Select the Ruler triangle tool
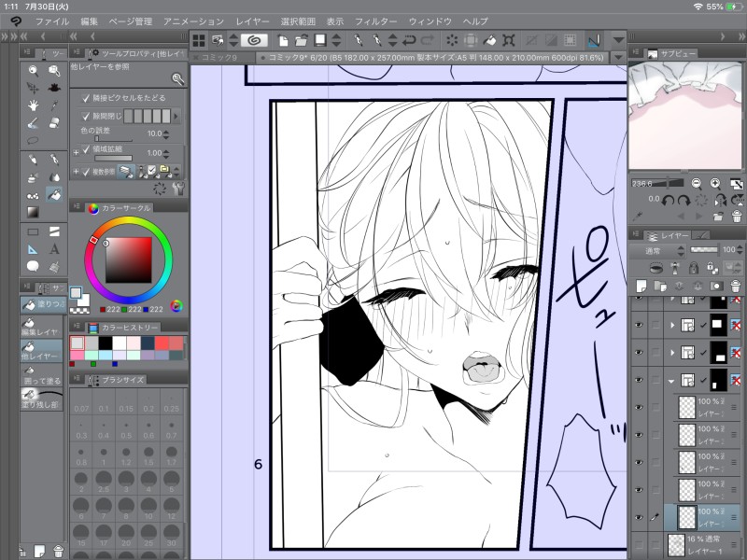747x560 pixels. point(33,249)
